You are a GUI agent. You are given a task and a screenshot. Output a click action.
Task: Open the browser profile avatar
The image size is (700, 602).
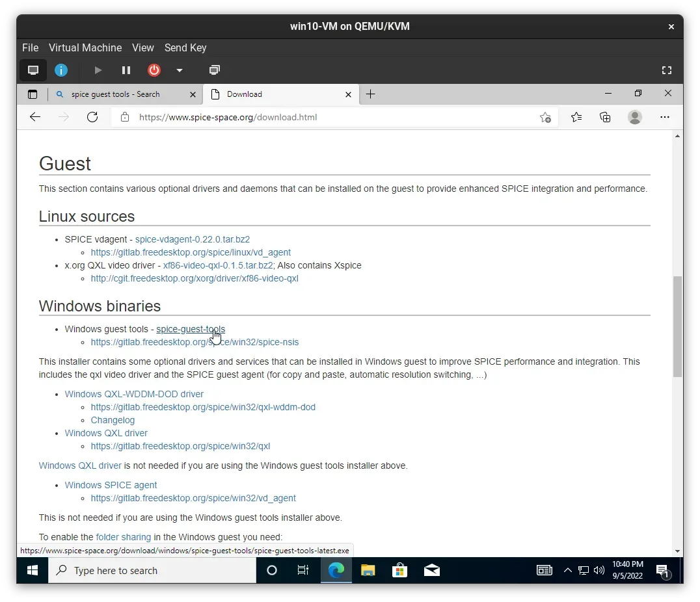pos(635,118)
